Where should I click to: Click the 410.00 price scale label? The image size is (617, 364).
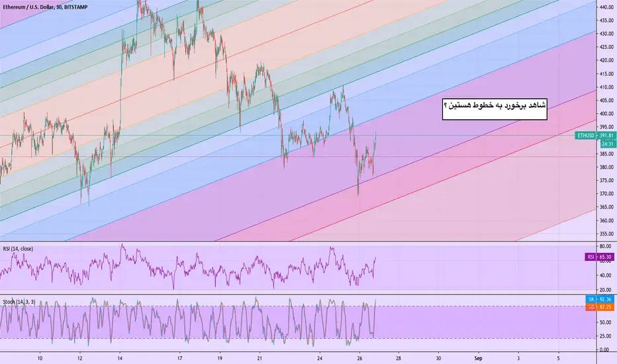[606, 87]
